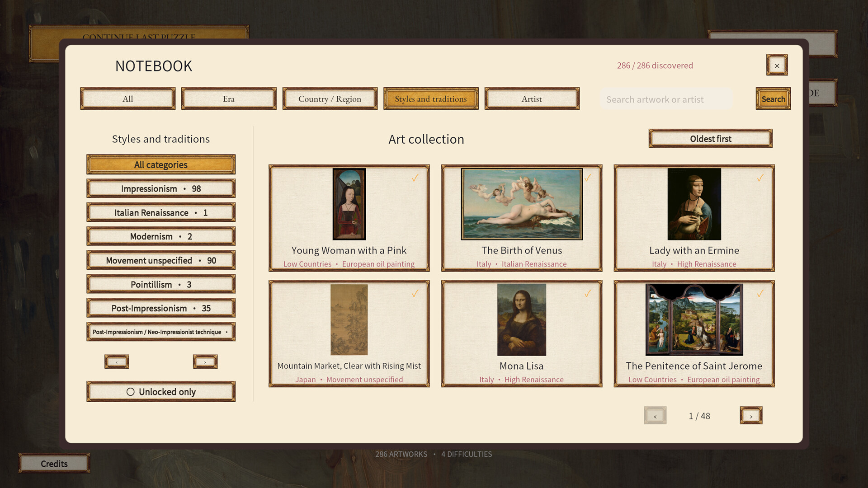868x488 pixels.
Task: Click the checkmark on Saint Jerome card
Action: coord(760,294)
